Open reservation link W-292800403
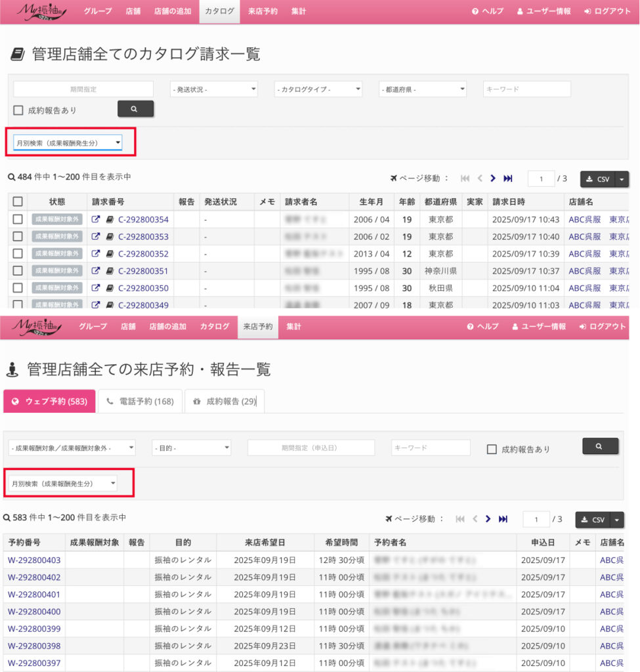640x672 pixels. (x=34, y=560)
